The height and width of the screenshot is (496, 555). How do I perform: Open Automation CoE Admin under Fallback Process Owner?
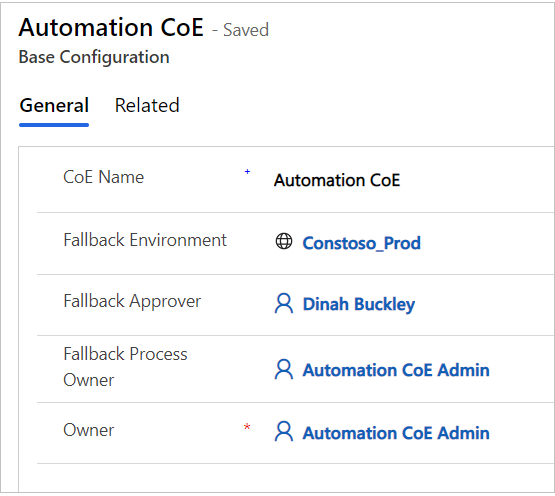396,370
